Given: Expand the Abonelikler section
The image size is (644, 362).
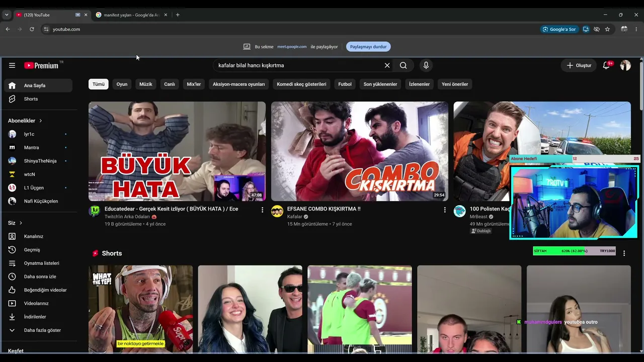Looking at the screenshot, I should point(25,121).
